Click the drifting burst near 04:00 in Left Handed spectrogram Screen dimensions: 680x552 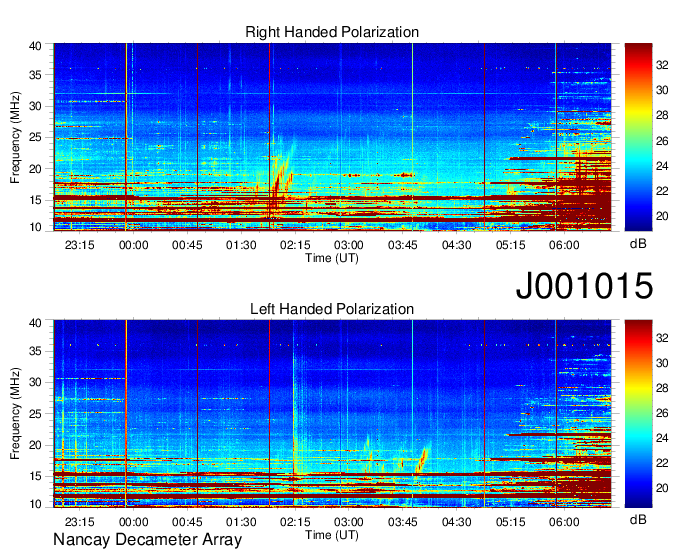[x=422, y=460]
